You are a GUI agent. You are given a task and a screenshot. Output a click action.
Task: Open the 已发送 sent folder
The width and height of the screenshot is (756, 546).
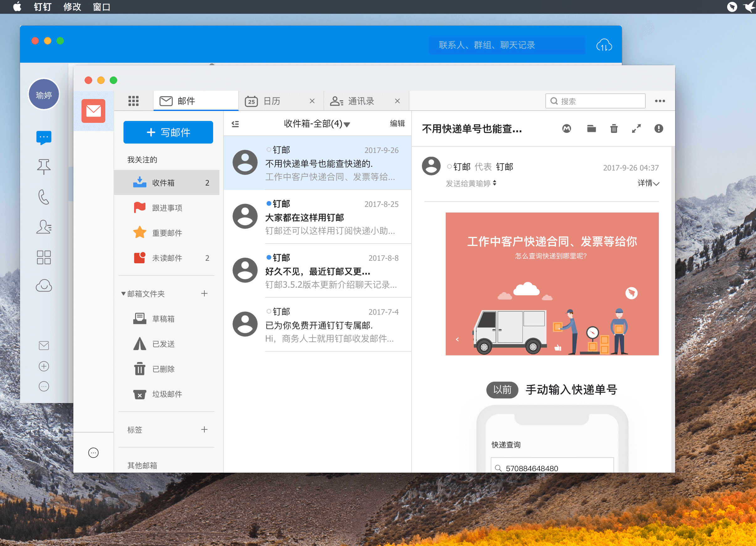tap(166, 344)
